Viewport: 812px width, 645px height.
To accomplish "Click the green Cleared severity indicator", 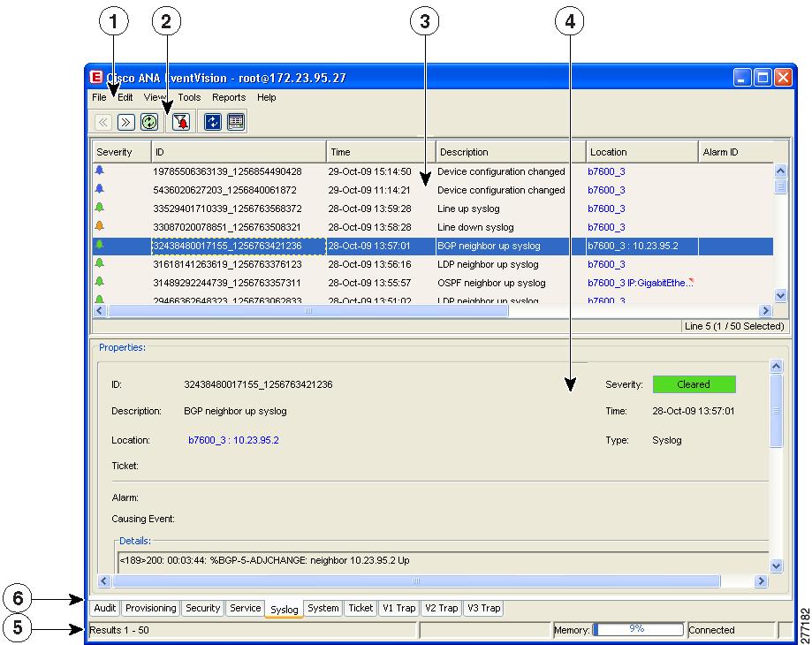I will pyautogui.click(x=694, y=384).
